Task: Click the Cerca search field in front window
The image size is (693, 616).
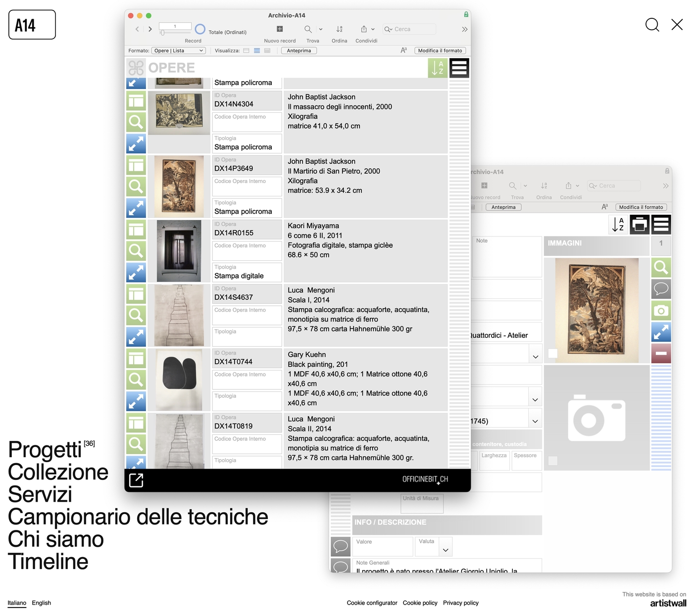Action: point(409,29)
